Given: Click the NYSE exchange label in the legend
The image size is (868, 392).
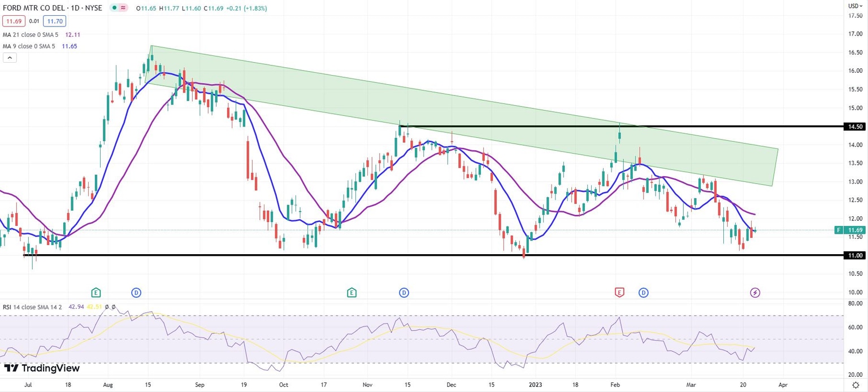Looking at the screenshot, I should 93,8.
